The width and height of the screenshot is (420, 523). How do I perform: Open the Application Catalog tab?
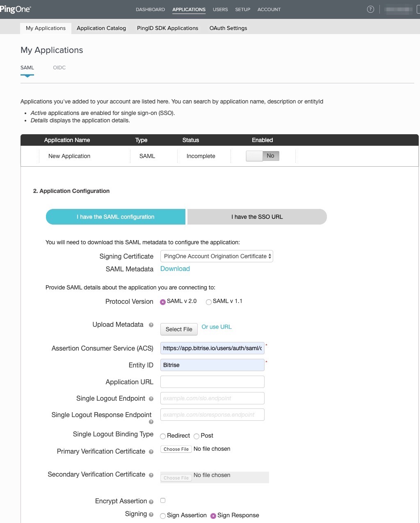[101, 28]
